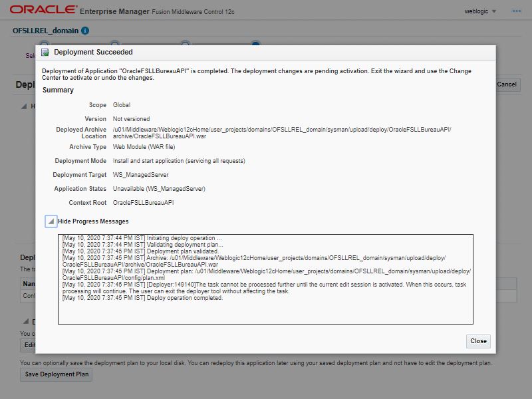Click the Version value Not versioned
Screen dimensions: 532x399
[131, 119]
